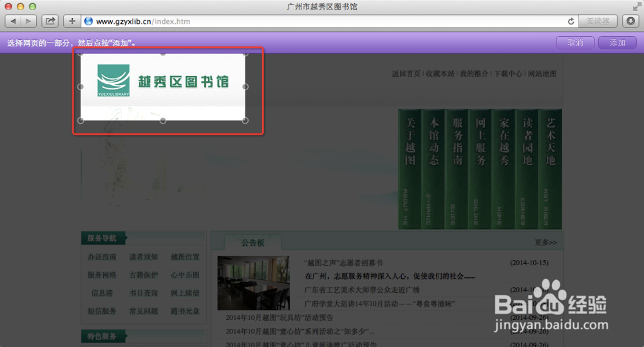The height and width of the screenshot is (347, 644).
Task: Open the 常见问题 service link
Action: click(x=144, y=311)
